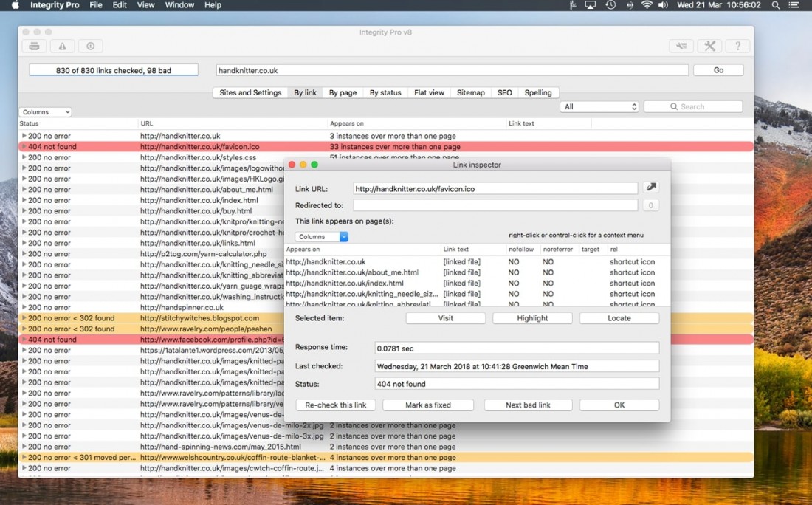Open the Window menu
This screenshot has height=505, width=812.
pos(179,5)
